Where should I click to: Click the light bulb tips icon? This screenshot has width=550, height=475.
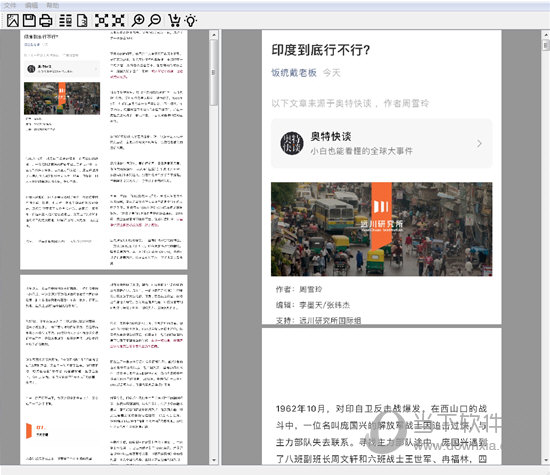191,21
